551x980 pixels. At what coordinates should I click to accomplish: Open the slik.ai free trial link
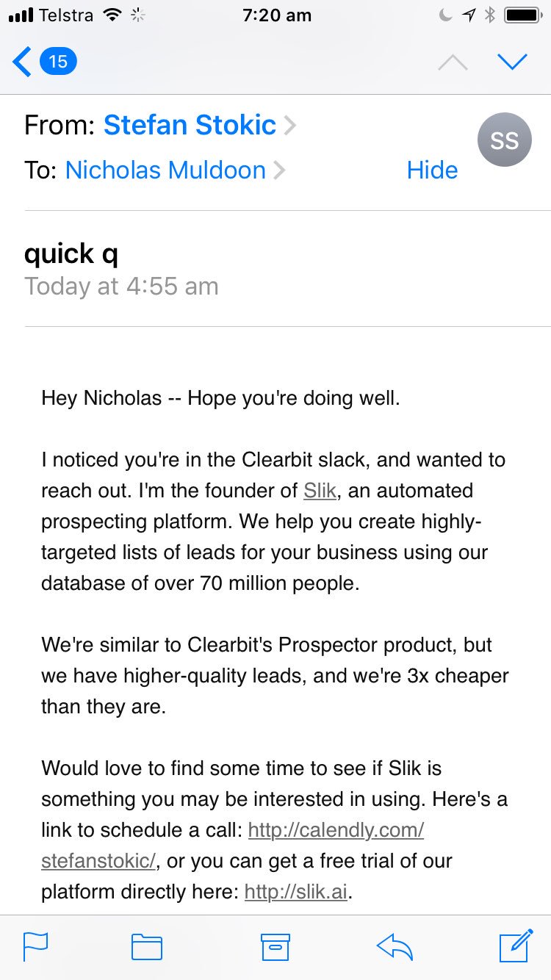pyautogui.click(x=295, y=892)
